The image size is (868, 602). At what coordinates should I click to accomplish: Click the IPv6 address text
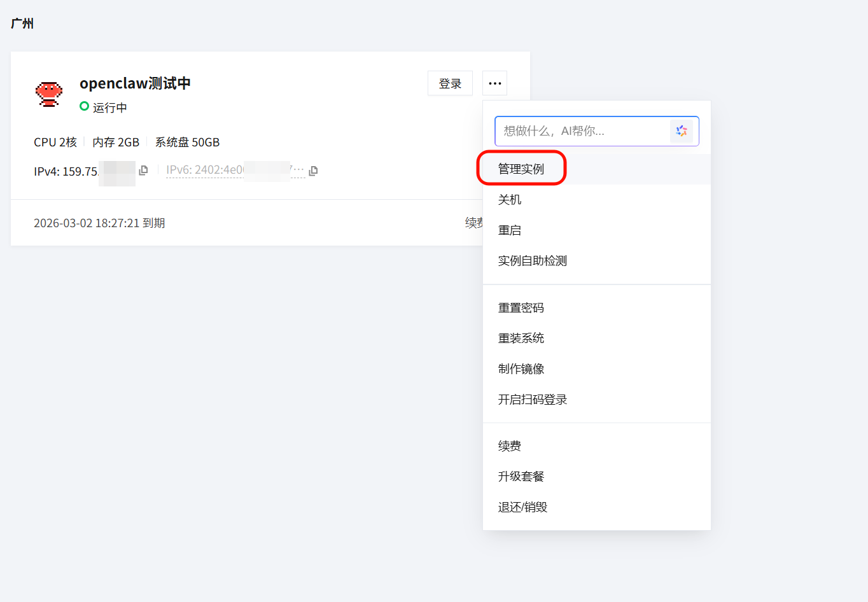coord(235,170)
